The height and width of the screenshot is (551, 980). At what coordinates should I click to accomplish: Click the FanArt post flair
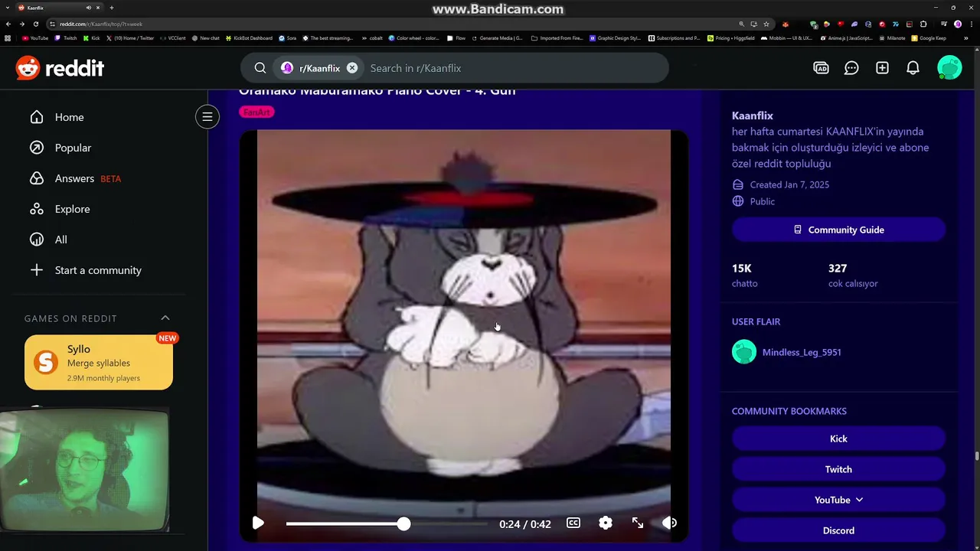(x=256, y=112)
